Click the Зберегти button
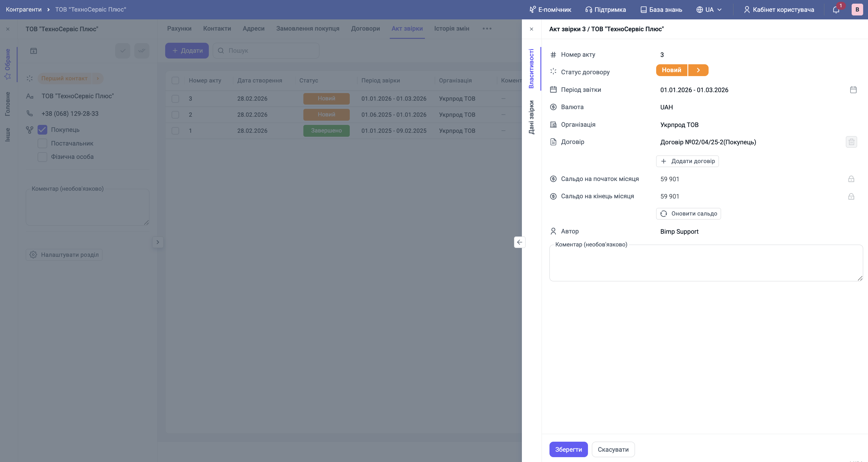Image resolution: width=868 pixels, height=462 pixels. 568,449
